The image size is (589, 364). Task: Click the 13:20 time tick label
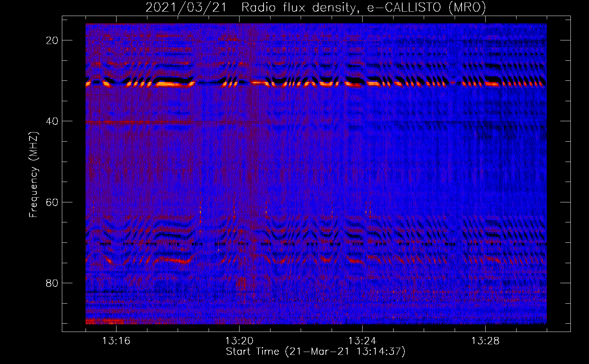[x=239, y=341]
